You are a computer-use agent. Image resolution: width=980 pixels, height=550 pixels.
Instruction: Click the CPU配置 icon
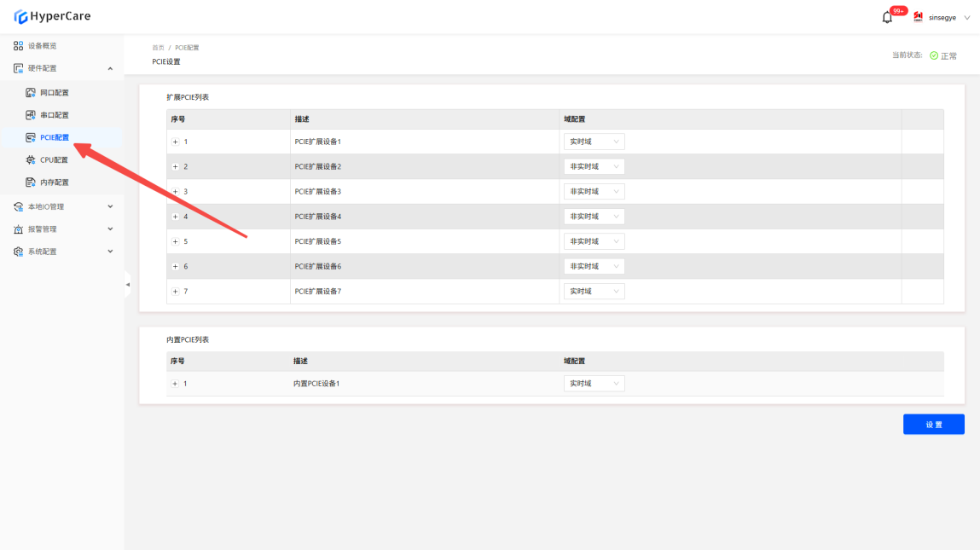[30, 160]
